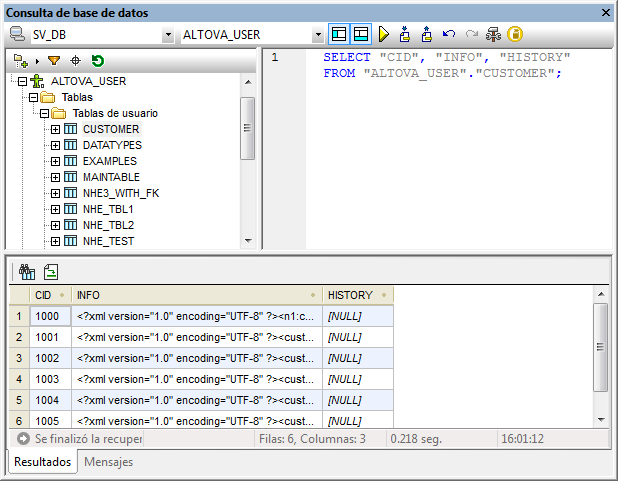Click the yellow padlock icon
Viewport: 618px width, 481px height.
coord(515,34)
